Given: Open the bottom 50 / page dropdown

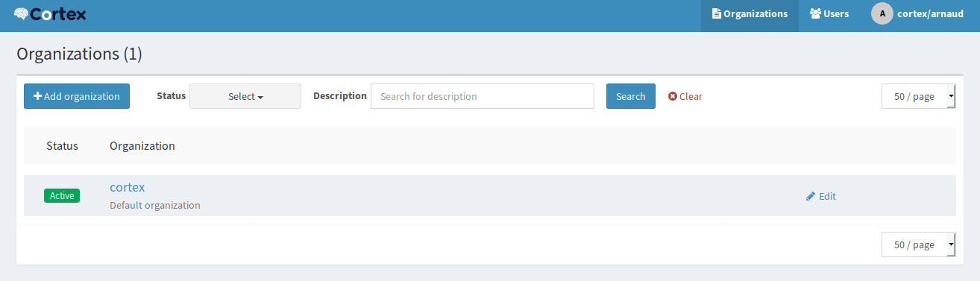Looking at the screenshot, I should [919, 244].
